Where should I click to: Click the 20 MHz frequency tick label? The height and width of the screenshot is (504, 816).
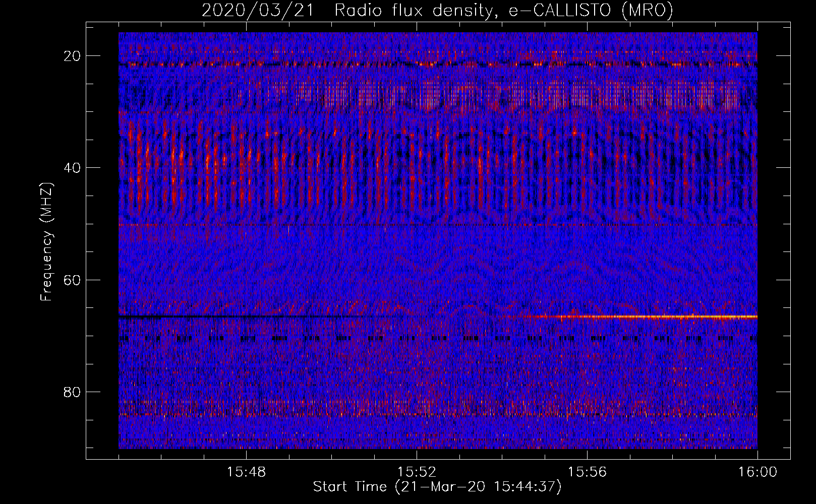(x=73, y=56)
